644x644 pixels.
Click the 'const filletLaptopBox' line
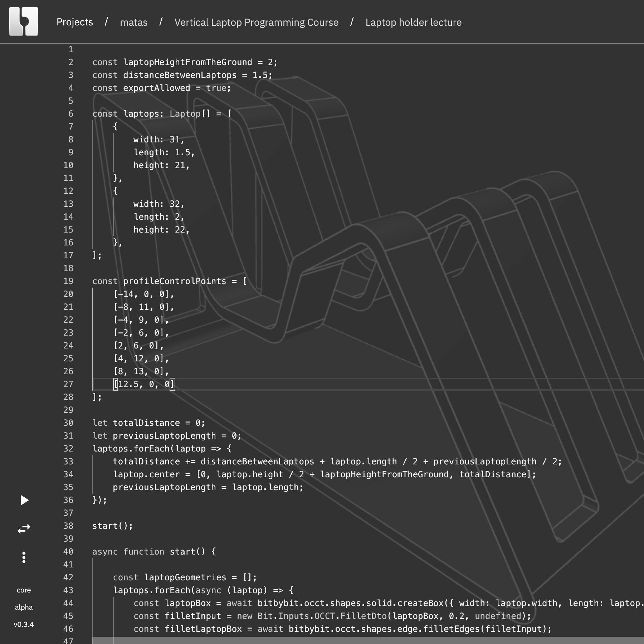343,629
